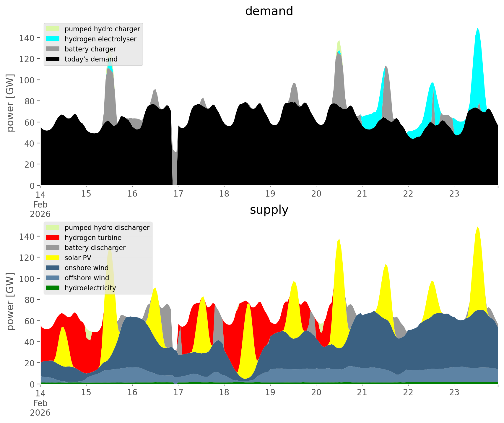Image resolution: width=504 pixels, height=423 pixels.
Task: Click the "supply" chart title
Action: (x=269, y=210)
